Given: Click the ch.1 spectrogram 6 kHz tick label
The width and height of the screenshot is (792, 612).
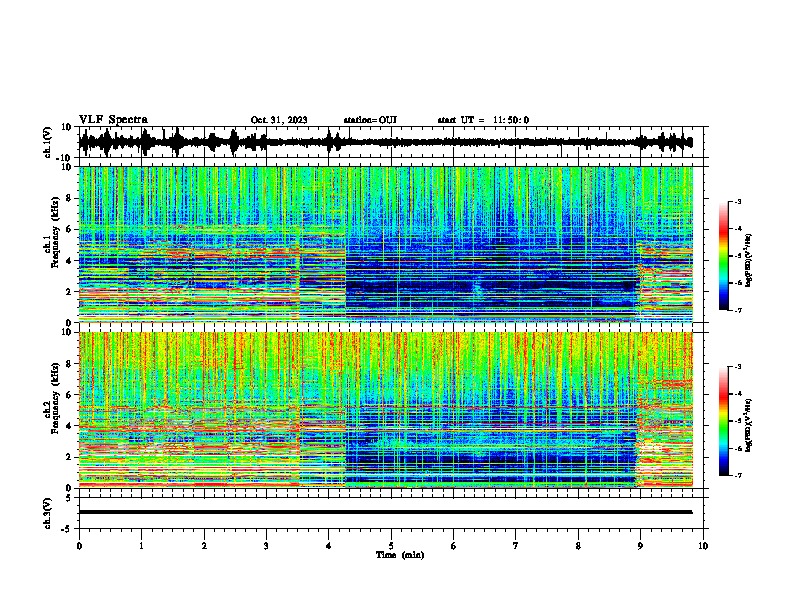Looking at the screenshot, I should [x=70, y=229].
